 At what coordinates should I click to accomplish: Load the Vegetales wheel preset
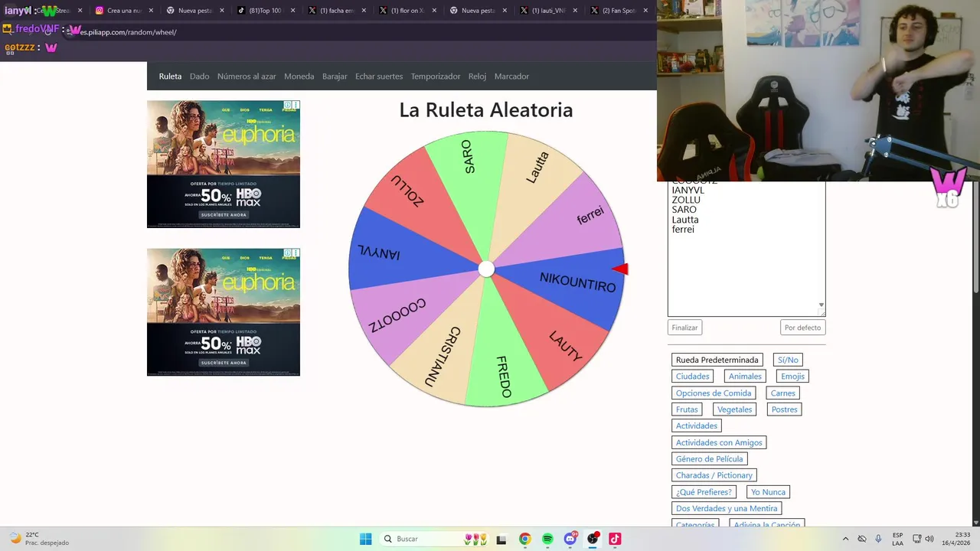tap(734, 409)
